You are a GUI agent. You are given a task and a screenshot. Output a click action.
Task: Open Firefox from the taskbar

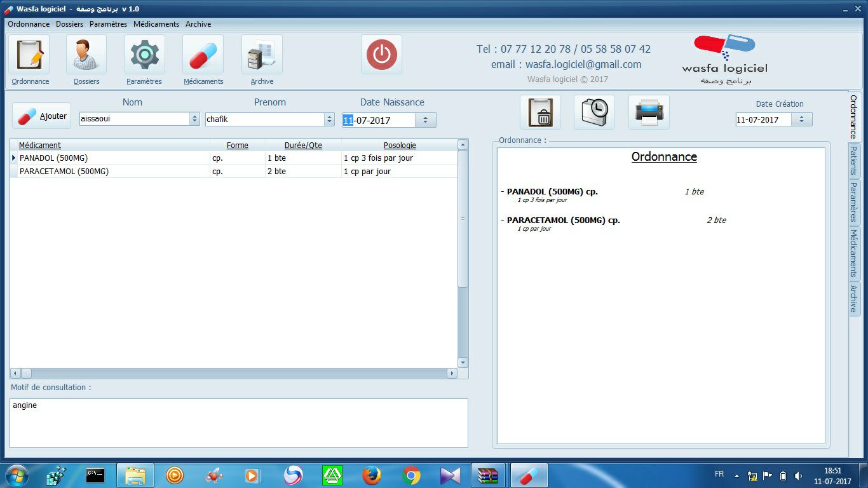372,475
